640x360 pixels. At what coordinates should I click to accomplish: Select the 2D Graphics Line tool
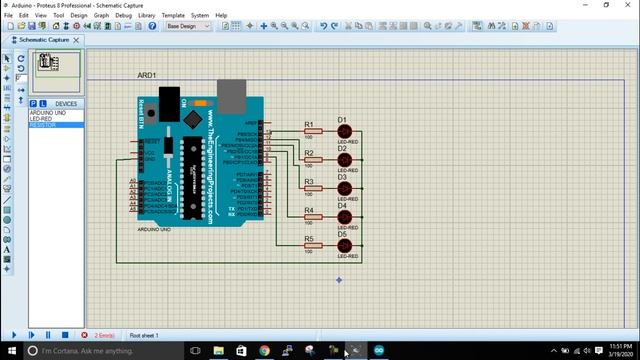(7, 200)
